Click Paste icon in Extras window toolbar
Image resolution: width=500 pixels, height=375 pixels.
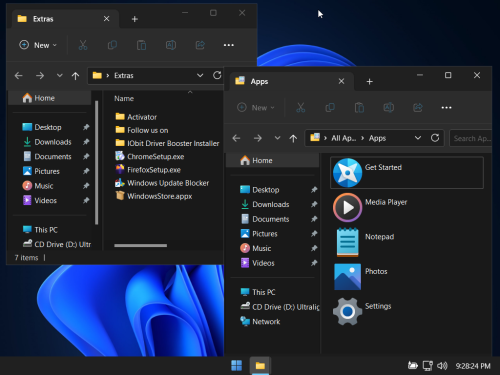[142, 45]
